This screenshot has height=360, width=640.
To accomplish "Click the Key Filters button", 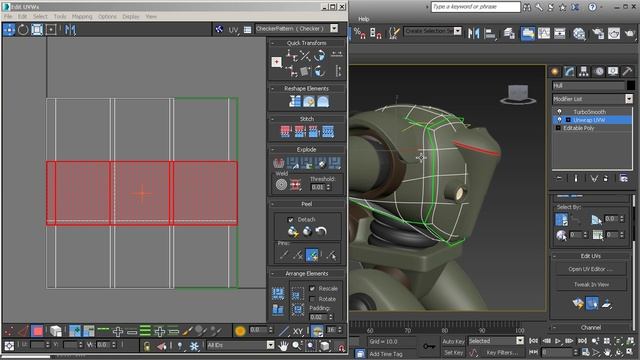I will [502, 352].
